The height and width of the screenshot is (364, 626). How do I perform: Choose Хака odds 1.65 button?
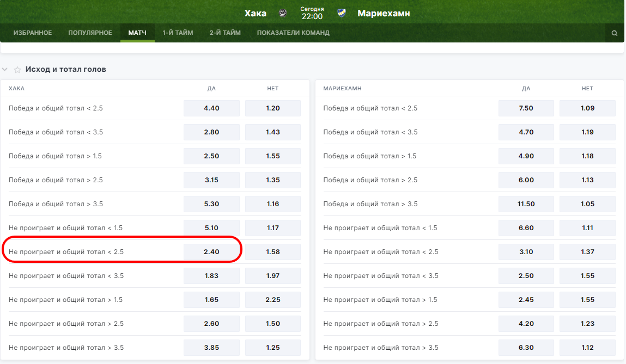click(x=211, y=299)
